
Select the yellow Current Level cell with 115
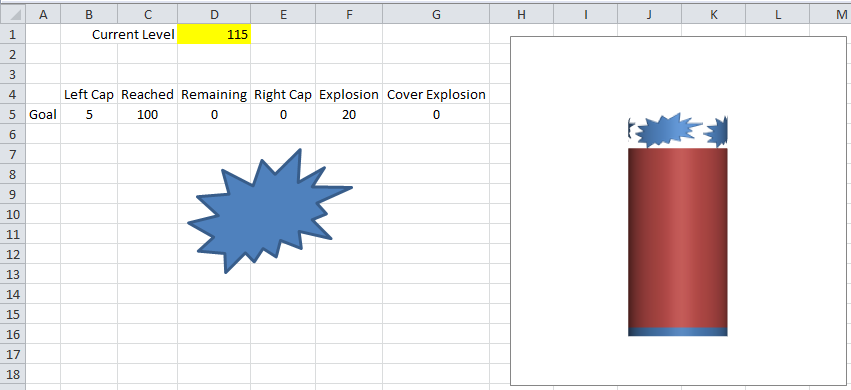coord(214,35)
